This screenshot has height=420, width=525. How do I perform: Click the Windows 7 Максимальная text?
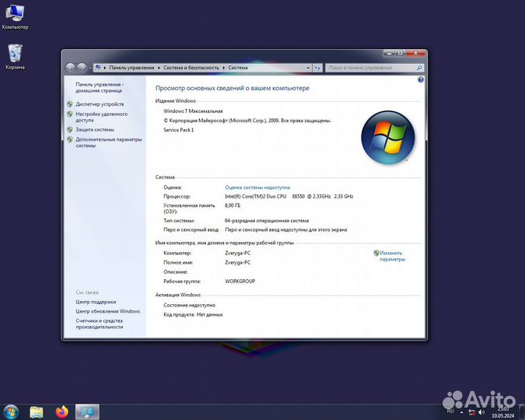pos(193,111)
